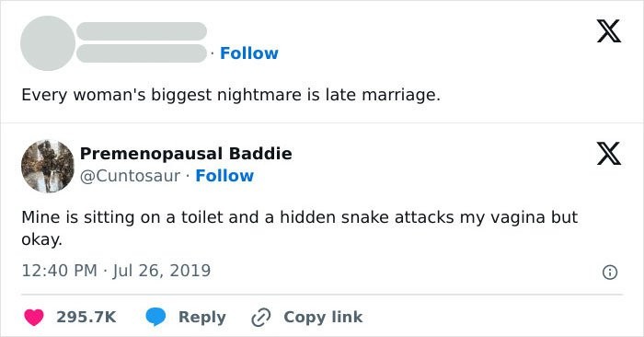The image size is (644, 337).
Task: Open the hidden snake reply tweet text
Action: point(299,227)
